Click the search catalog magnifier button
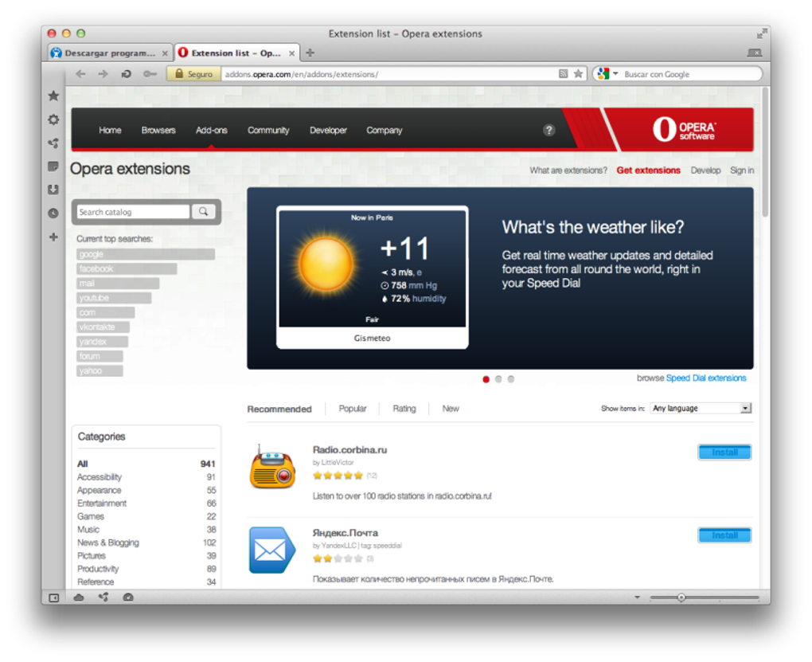 pos(204,212)
